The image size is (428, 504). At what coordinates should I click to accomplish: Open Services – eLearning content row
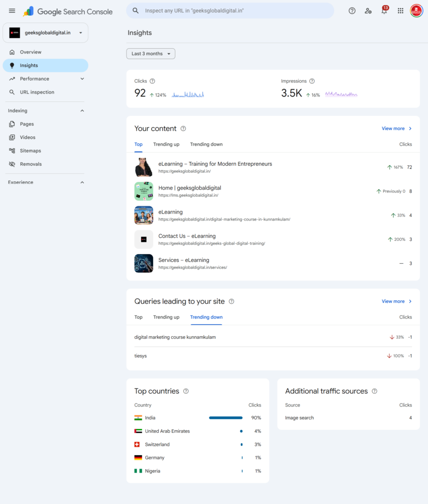(273, 264)
